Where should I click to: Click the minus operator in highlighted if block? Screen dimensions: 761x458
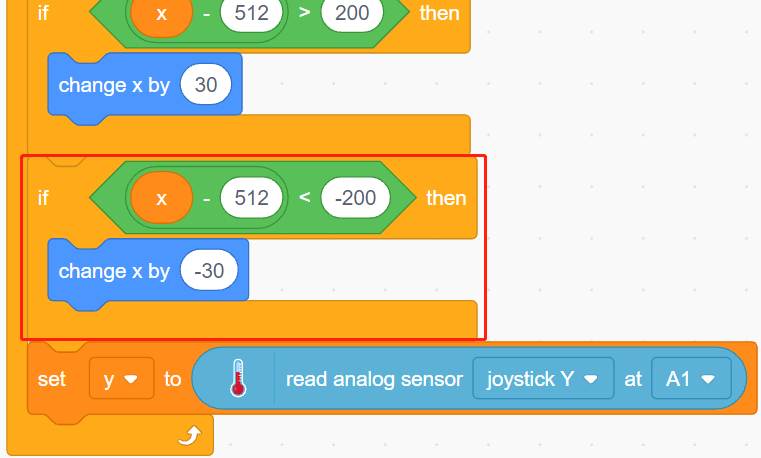click(206, 198)
